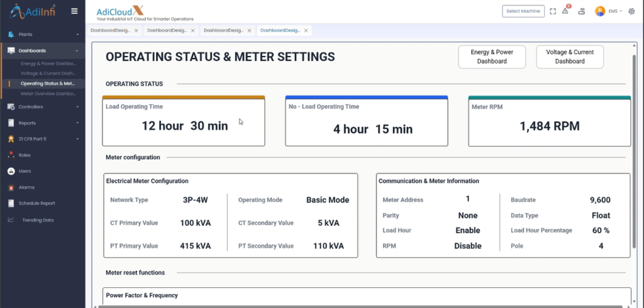Switch to the third DashboardDesig tab
This screenshot has height=308, width=644.
point(224,30)
